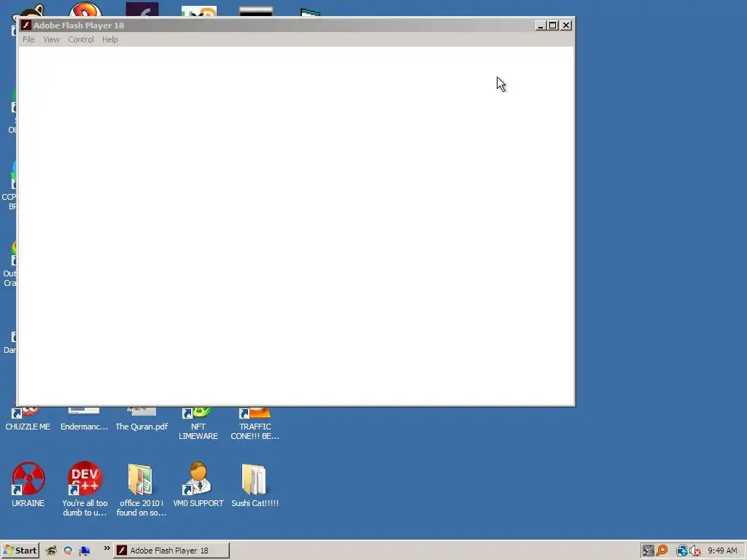Click the Sushi Cat!!!!! label text

coord(255,503)
